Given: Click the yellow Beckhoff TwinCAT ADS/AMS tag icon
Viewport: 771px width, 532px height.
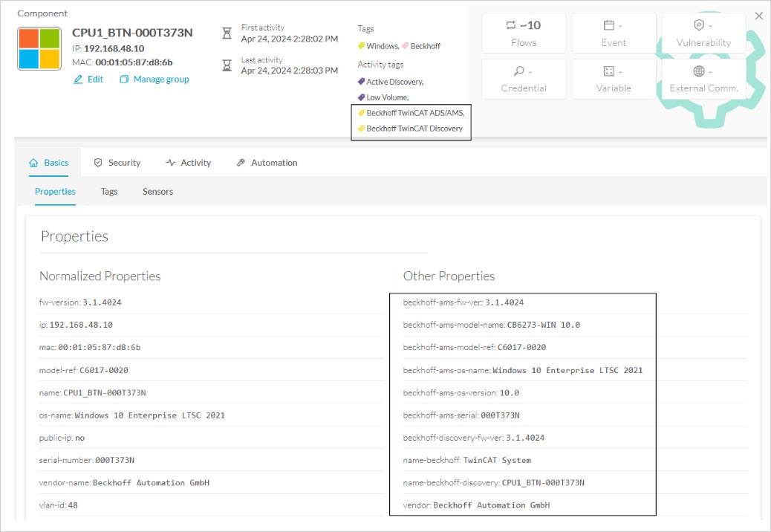Looking at the screenshot, I should pos(362,113).
